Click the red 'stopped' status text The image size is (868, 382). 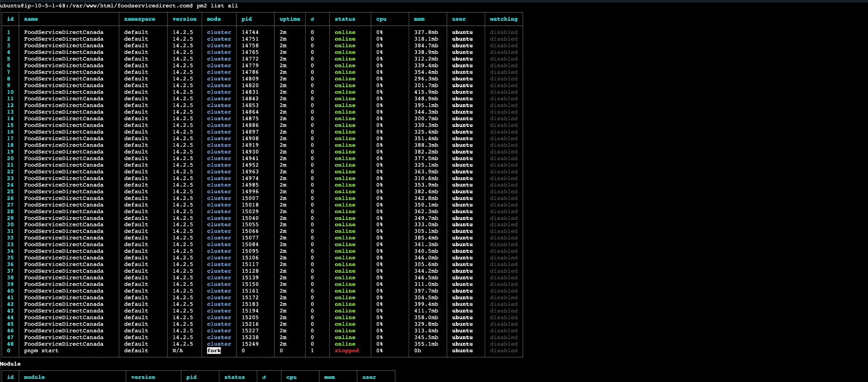[346, 350]
